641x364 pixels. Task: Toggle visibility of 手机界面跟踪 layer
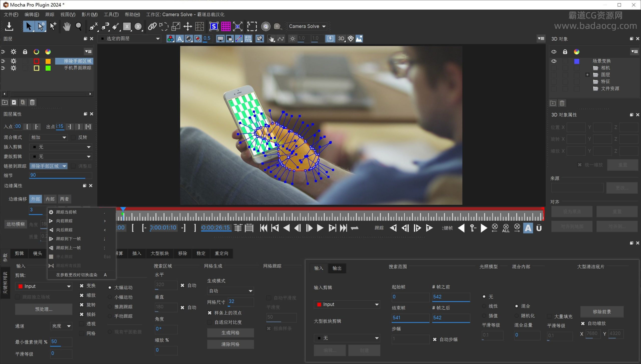click(3, 68)
